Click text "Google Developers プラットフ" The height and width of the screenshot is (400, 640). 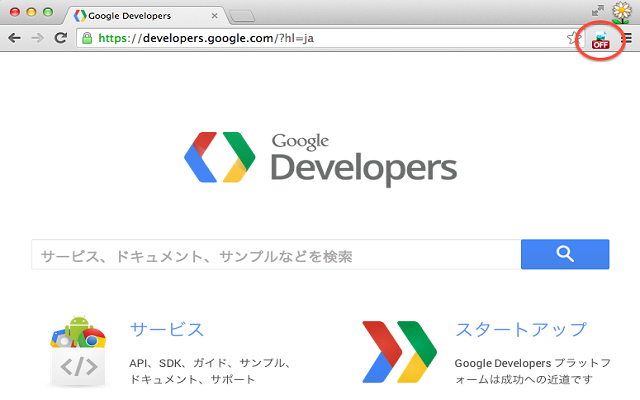(x=533, y=363)
